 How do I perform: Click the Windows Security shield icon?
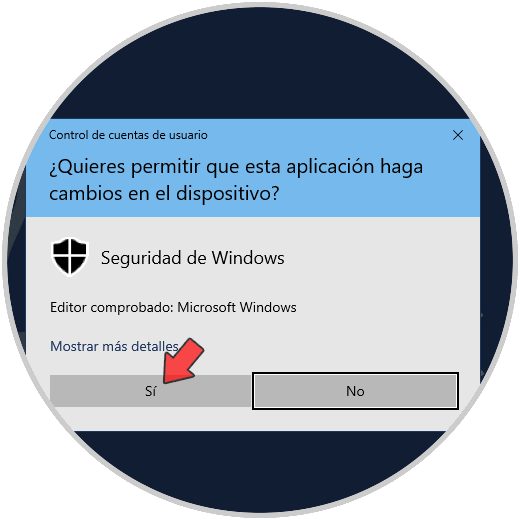70,256
